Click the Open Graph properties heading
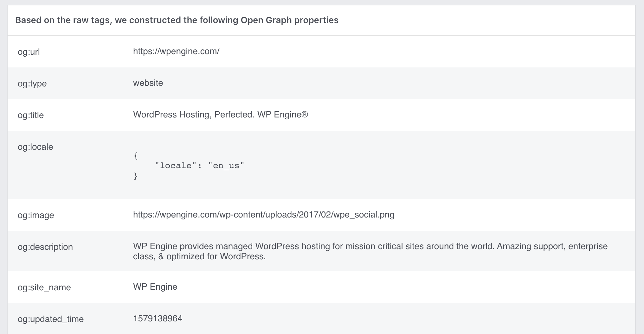The height and width of the screenshot is (334, 644). 177,20
